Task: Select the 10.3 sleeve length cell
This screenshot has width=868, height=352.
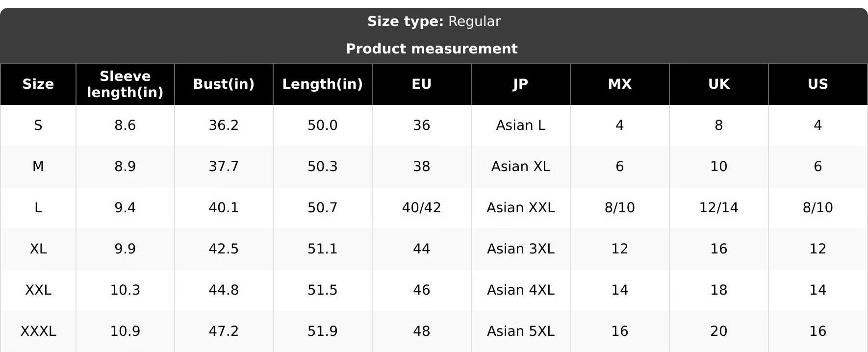Action: pos(125,290)
